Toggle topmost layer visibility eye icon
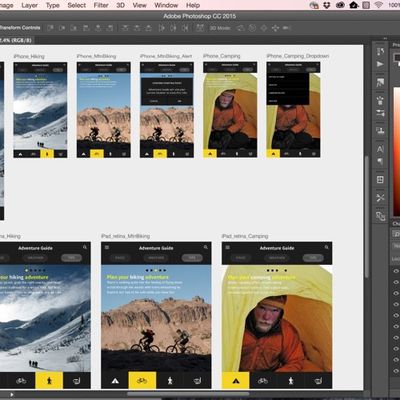The height and width of the screenshot is (400, 400). click(x=396, y=271)
